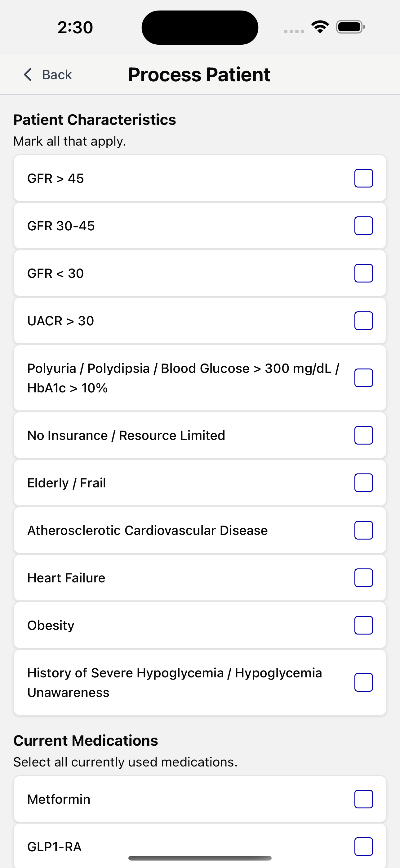This screenshot has width=400, height=868.
Task: Enable the UACR > 30 checkbox
Action: (x=364, y=320)
